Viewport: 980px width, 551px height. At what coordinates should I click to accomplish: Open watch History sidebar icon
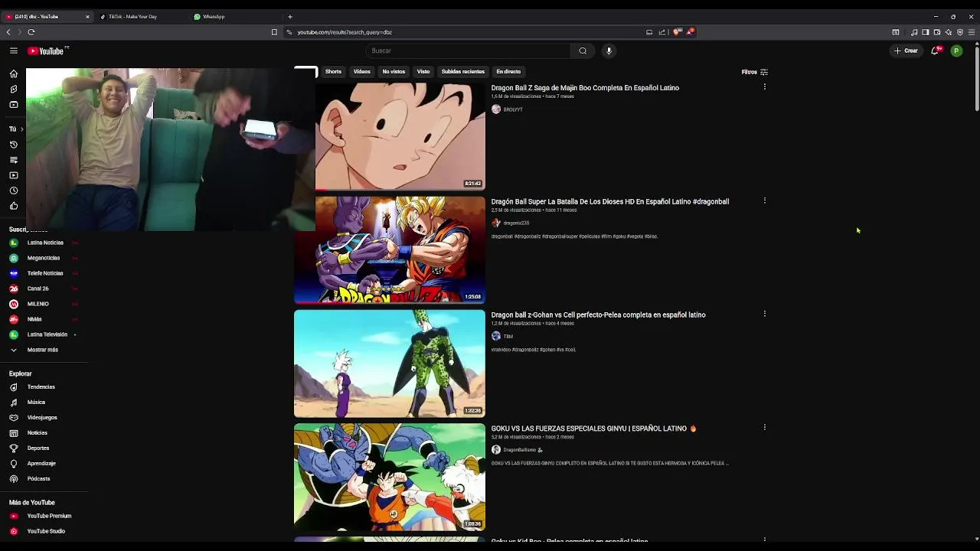(14, 145)
